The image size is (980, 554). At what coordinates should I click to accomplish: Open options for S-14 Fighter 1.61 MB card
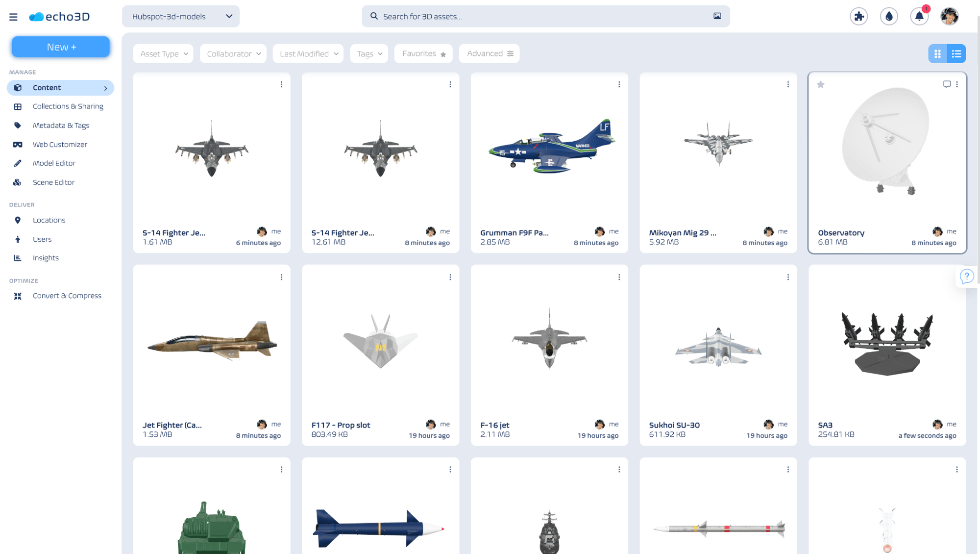tap(281, 84)
